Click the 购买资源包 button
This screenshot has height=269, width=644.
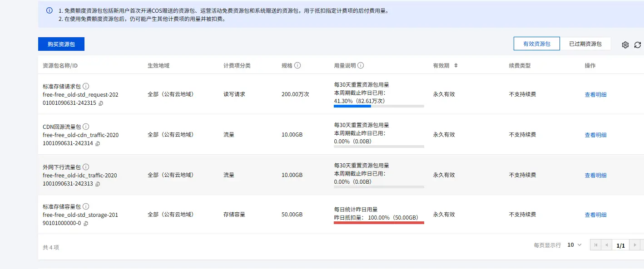[61, 44]
